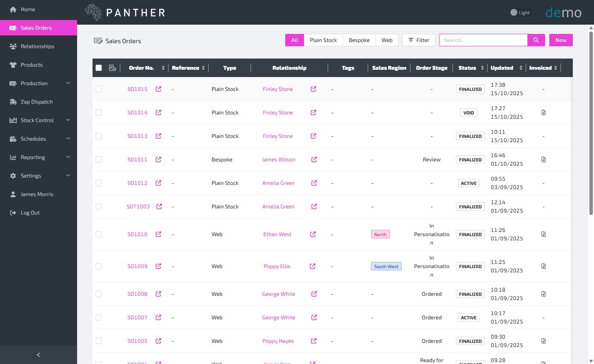The image size is (594, 364).
Task: Click the North sales region tag
Action: pos(380,234)
